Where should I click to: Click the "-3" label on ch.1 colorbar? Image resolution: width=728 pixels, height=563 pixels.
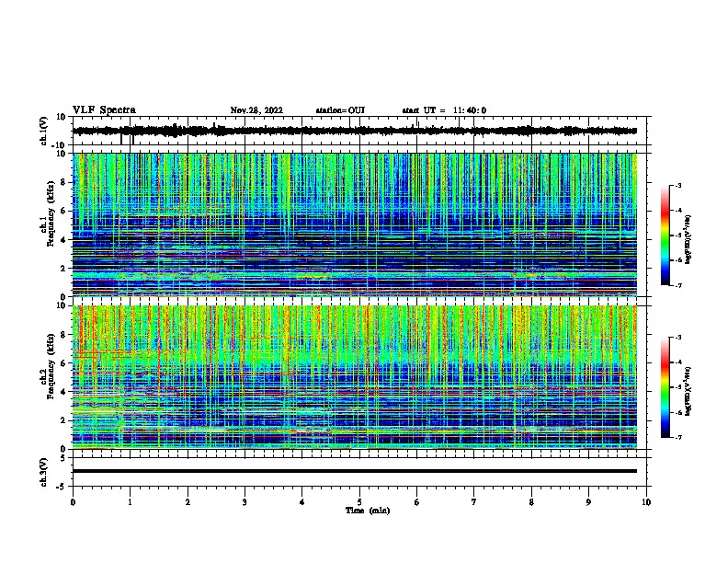pyautogui.click(x=677, y=185)
